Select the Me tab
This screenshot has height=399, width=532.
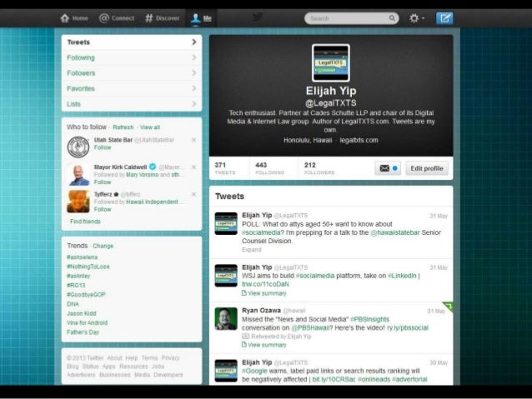pos(201,18)
